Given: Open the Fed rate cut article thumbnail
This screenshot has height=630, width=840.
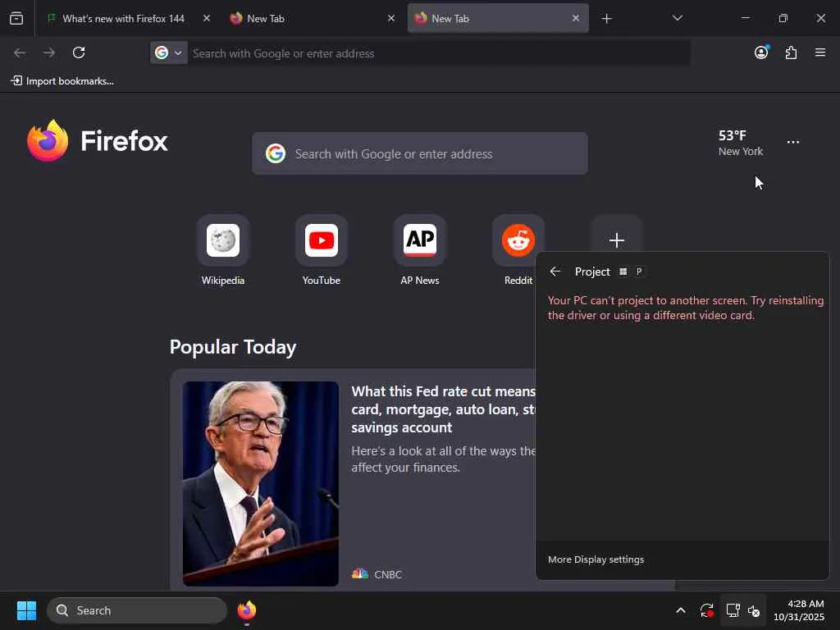Looking at the screenshot, I should coord(261,483).
